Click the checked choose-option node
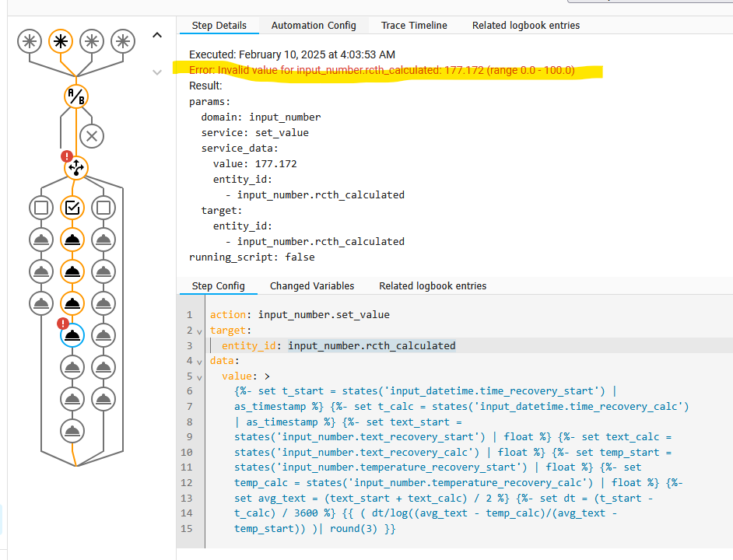The height and width of the screenshot is (560, 733). coord(72,208)
